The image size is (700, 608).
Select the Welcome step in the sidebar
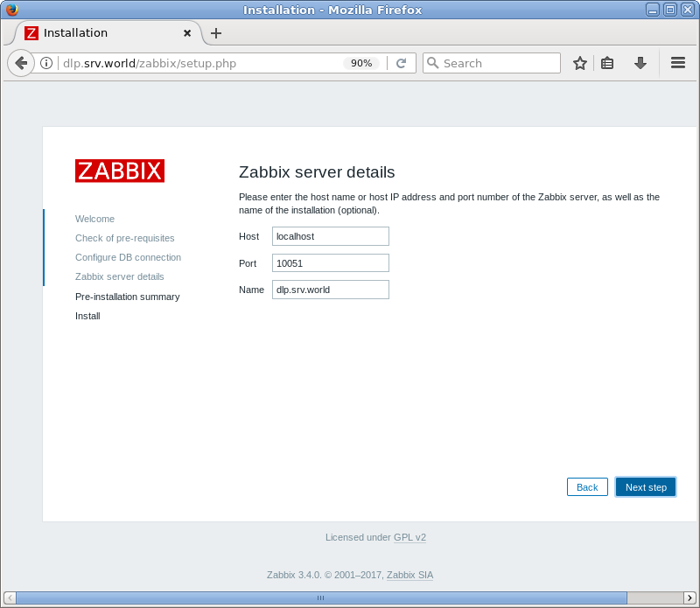pyautogui.click(x=94, y=219)
